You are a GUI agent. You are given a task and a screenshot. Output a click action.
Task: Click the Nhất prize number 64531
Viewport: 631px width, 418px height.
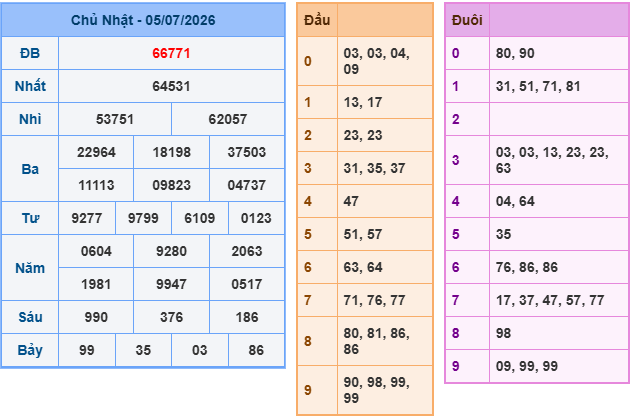171,86
